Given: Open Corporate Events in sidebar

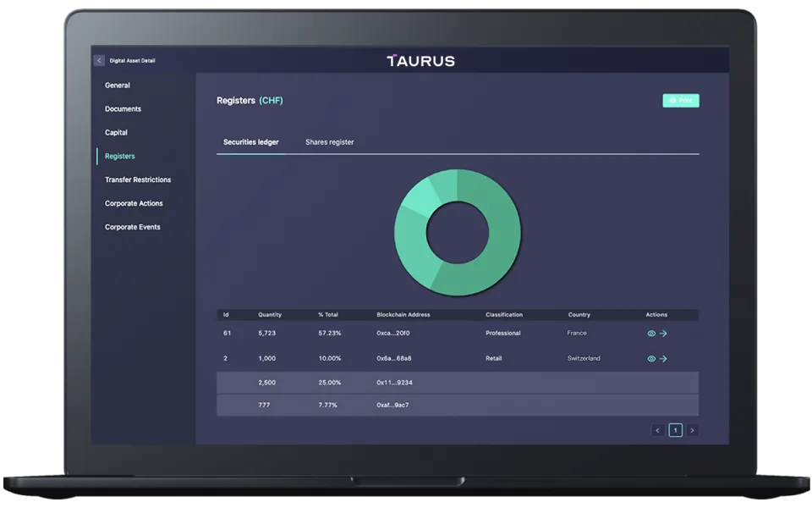Looking at the screenshot, I should 132,228.
